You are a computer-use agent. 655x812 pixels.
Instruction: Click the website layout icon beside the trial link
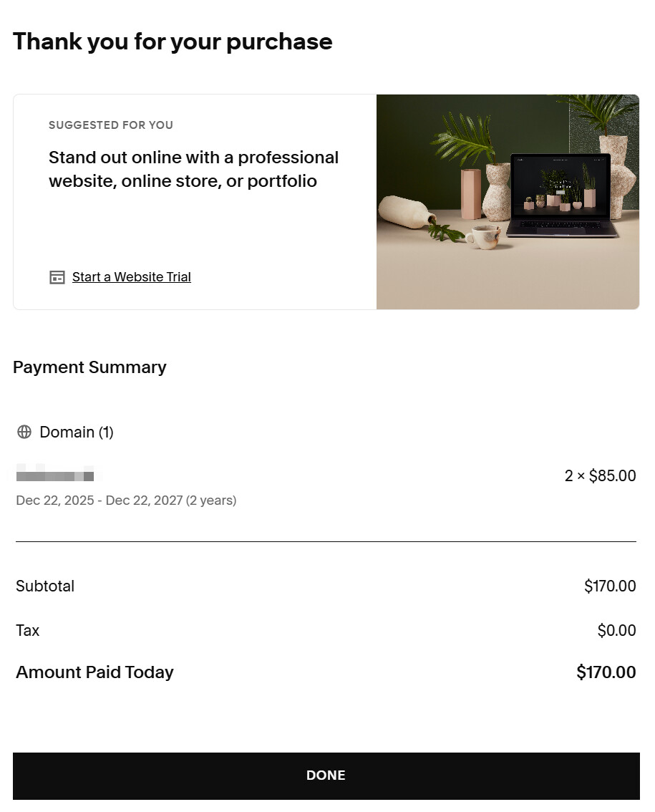pyautogui.click(x=57, y=277)
